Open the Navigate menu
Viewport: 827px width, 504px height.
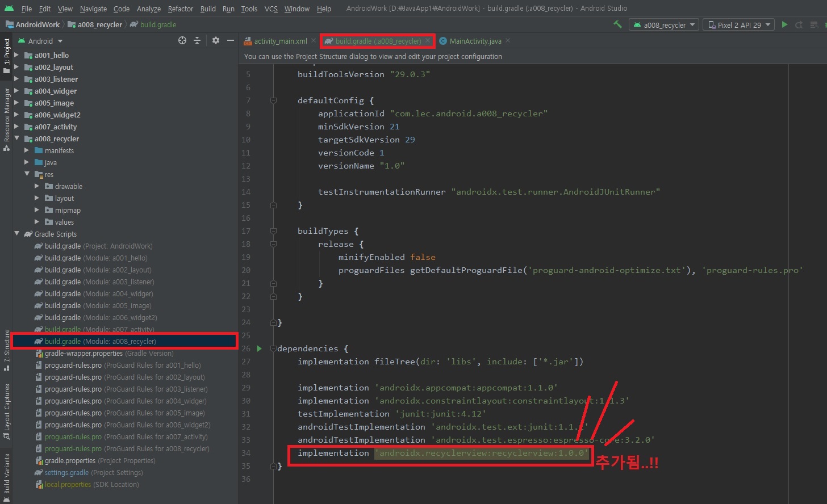click(93, 9)
